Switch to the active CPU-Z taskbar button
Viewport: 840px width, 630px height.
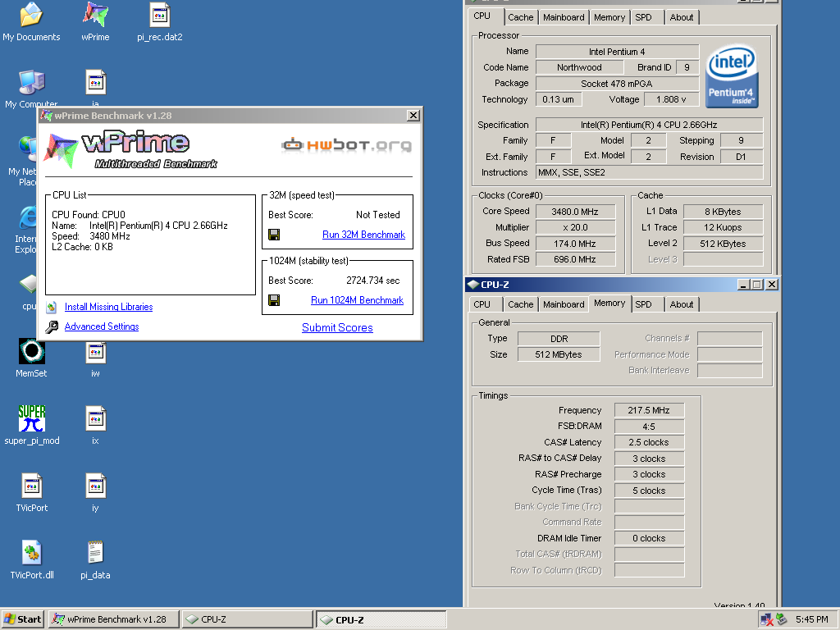coord(381,619)
